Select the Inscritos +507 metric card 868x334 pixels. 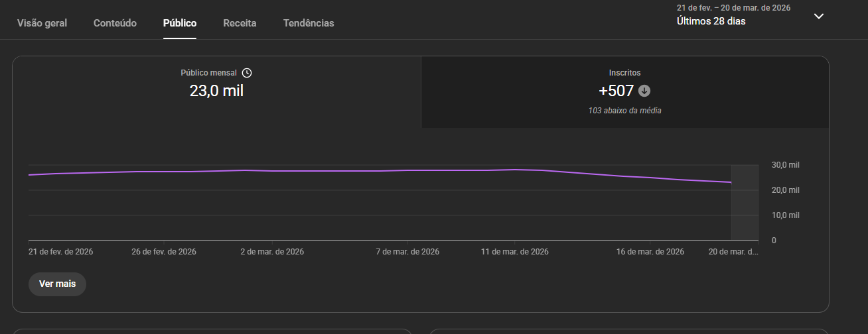click(x=624, y=91)
